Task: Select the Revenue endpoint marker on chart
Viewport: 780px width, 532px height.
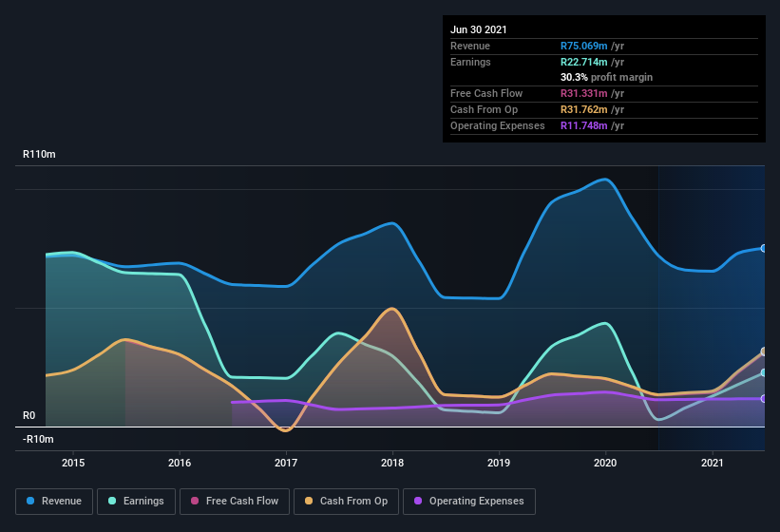Action: [764, 248]
